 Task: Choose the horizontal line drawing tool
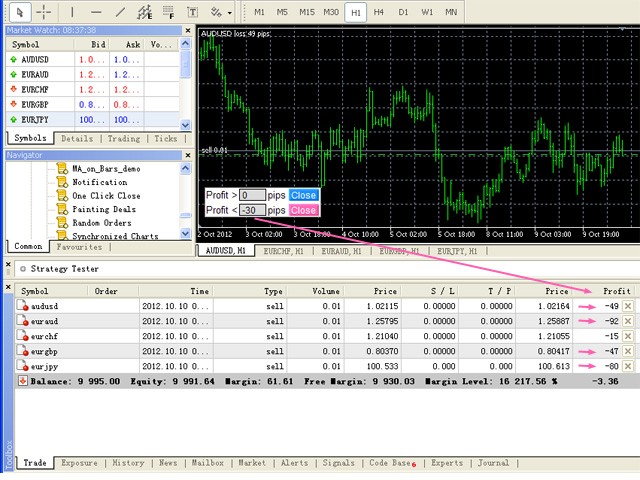pyautogui.click(x=96, y=12)
